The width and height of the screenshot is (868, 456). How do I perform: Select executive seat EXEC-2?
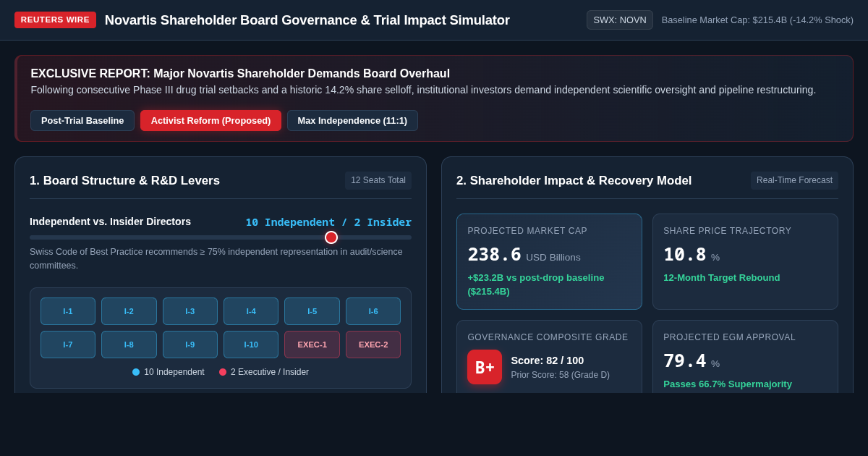(373, 345)
